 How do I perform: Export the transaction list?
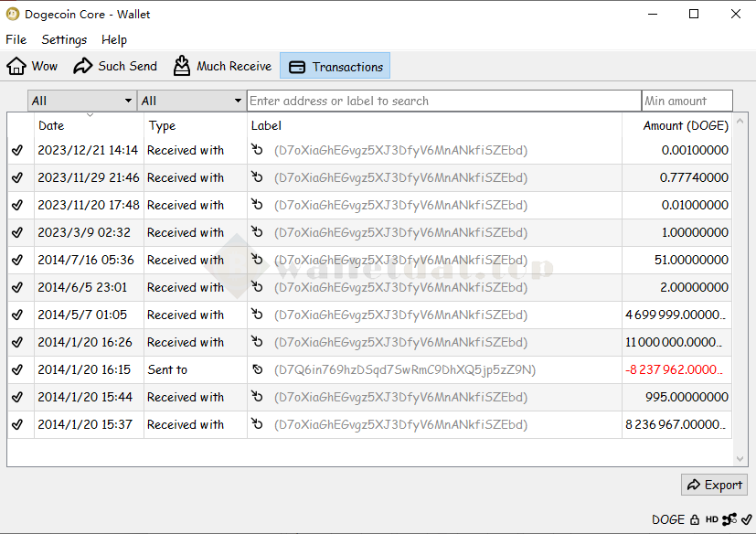714,485
